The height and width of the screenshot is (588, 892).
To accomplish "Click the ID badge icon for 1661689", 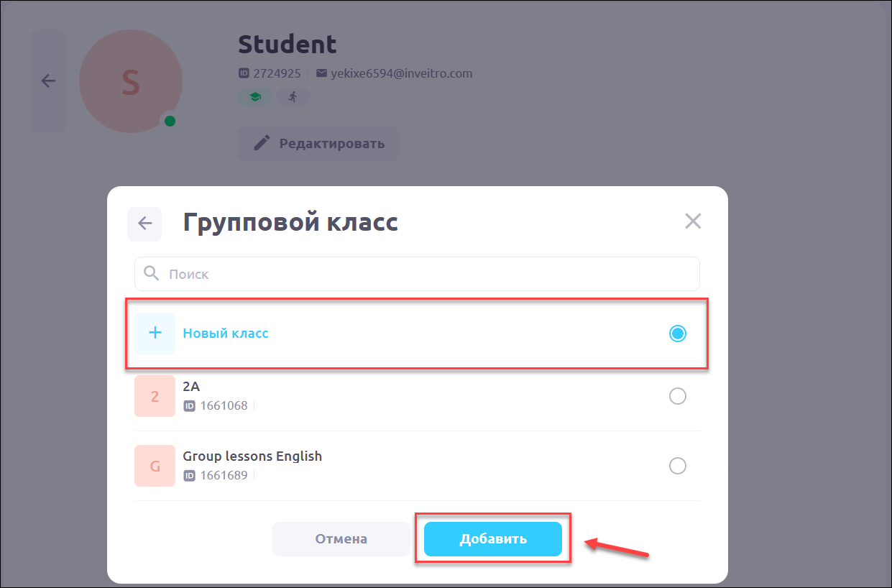I will [x=190, y=475].
